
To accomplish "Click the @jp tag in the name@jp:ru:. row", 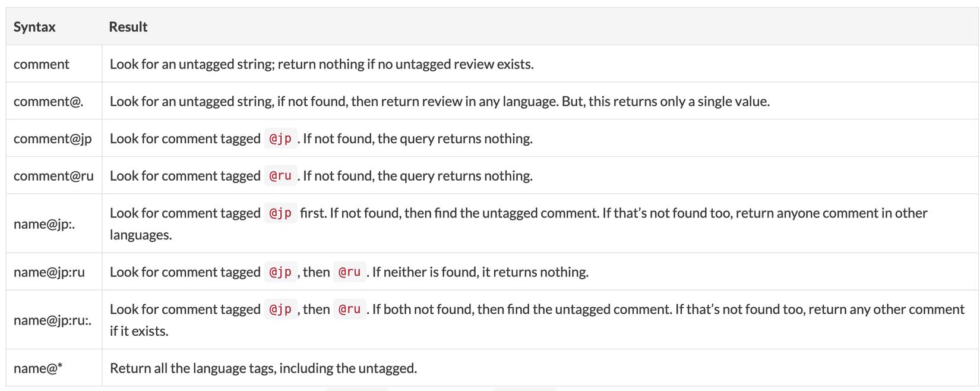I will coord(280,310).
